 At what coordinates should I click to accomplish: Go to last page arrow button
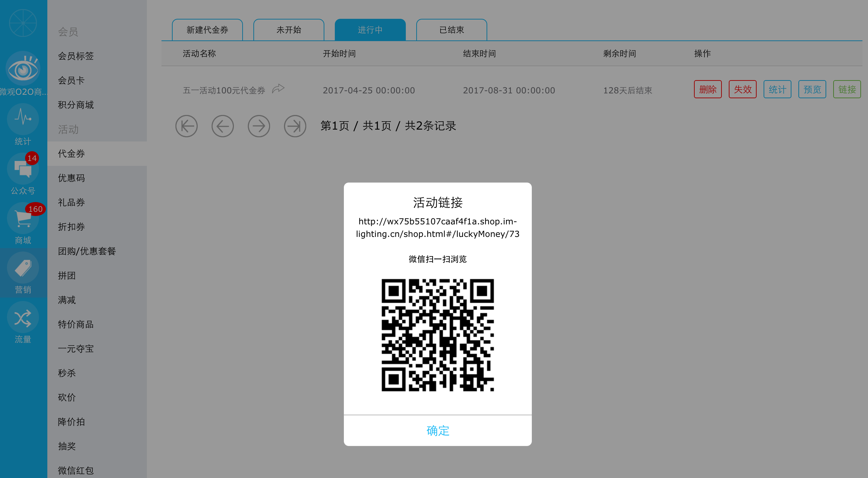click(295, 126)
